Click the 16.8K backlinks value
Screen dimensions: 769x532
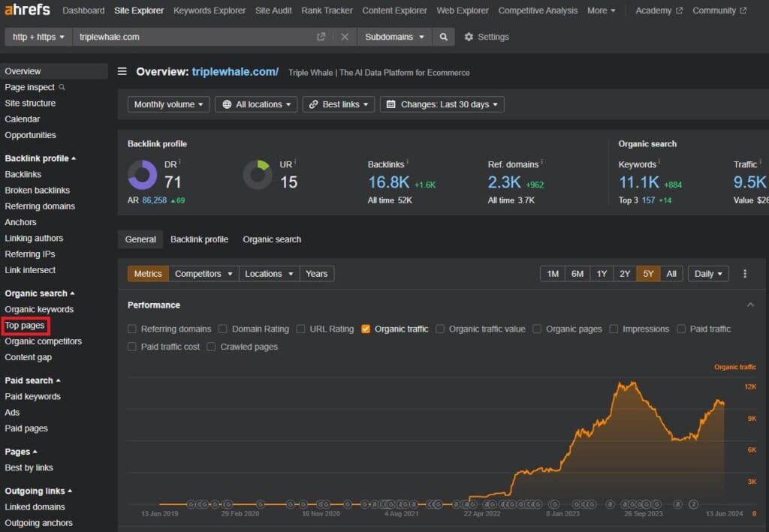point(388,182)
